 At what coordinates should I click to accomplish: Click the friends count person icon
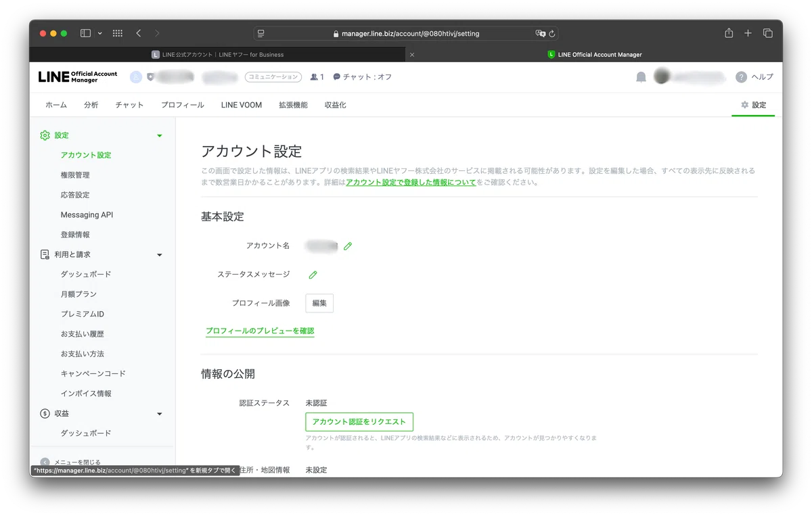[x=314, y=77]
